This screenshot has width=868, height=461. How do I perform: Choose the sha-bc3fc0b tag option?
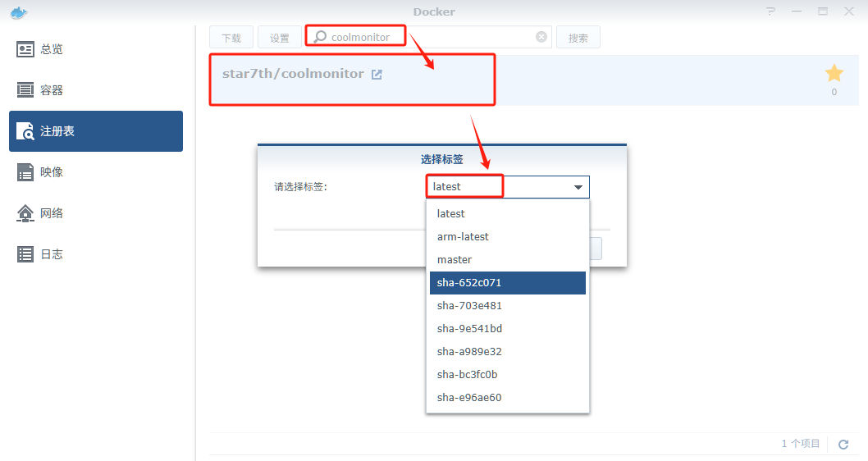pyautogui.click(x=508, y=375)
